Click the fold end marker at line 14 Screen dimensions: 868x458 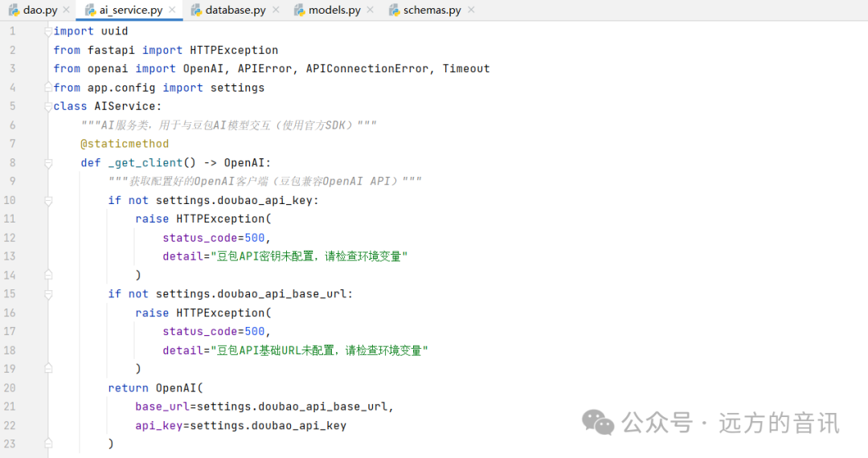48,275
